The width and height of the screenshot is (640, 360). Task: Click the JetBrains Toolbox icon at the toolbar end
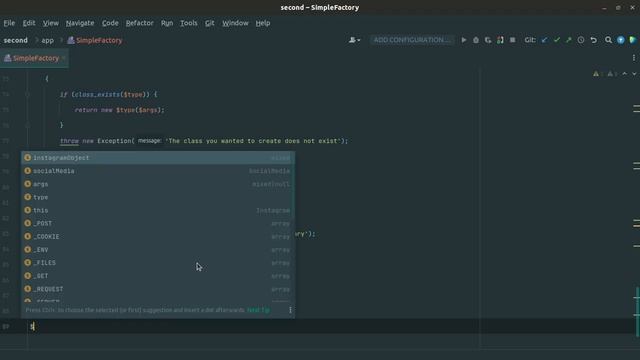633,40
